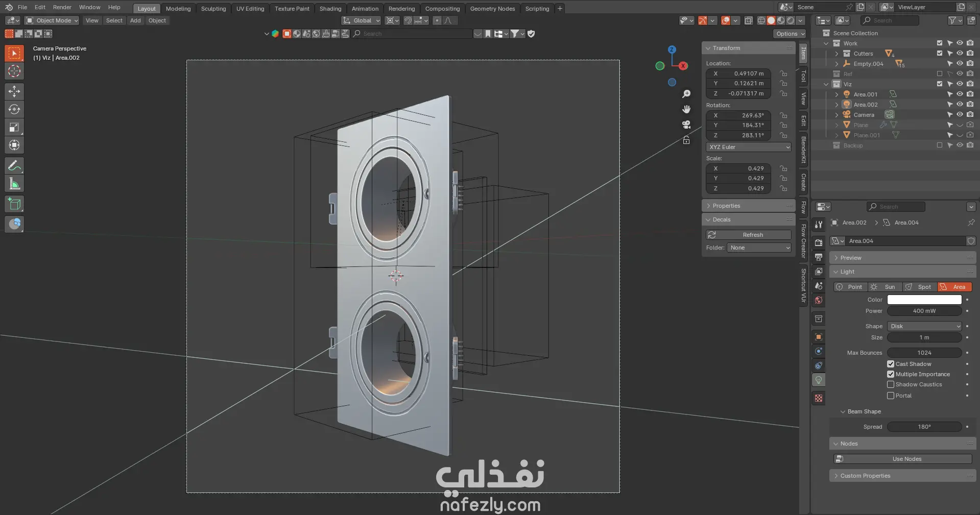Set the light type to Sun
Screen dimensions: 980x515
[x=886, y=287]
